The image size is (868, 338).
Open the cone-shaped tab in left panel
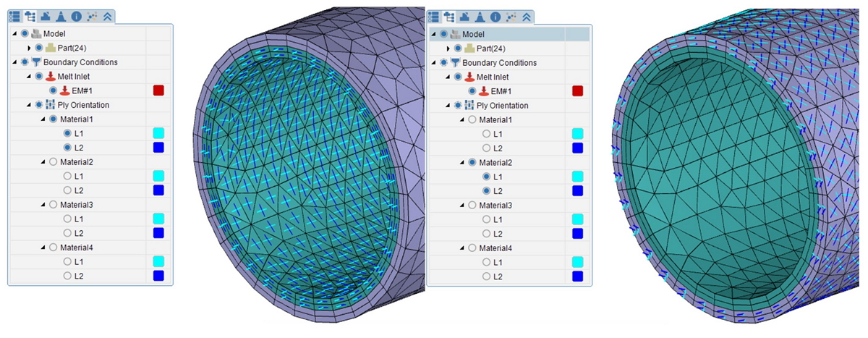pyautogui.click(x=61, y=16)
